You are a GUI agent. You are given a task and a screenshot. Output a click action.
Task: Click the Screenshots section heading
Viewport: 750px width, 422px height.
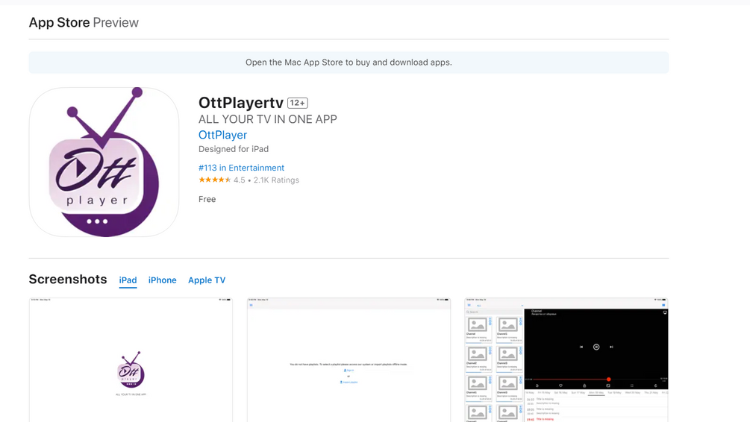coord(68,279)
